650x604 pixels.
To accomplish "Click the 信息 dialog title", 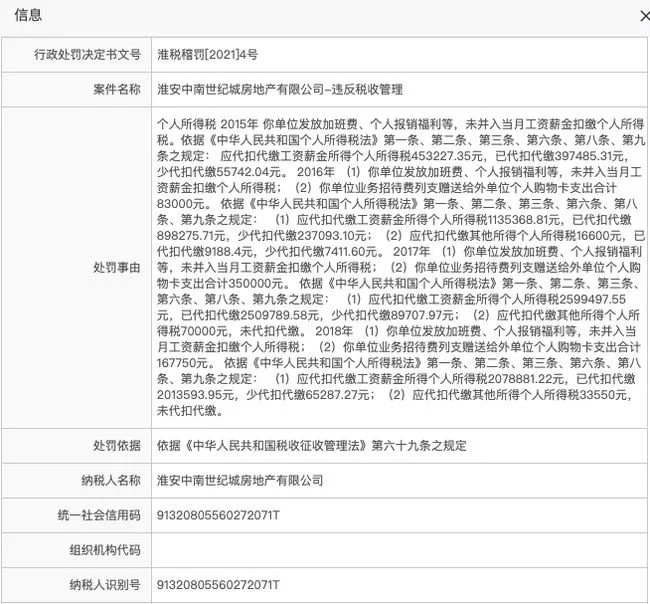I will coord(28,15).
